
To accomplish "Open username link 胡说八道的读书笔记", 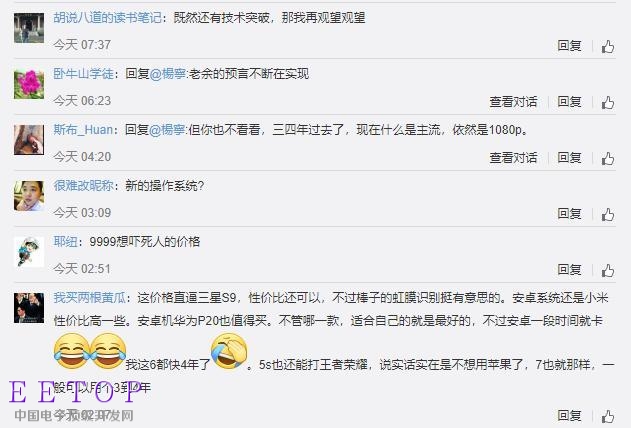I will tap(107, 18).
